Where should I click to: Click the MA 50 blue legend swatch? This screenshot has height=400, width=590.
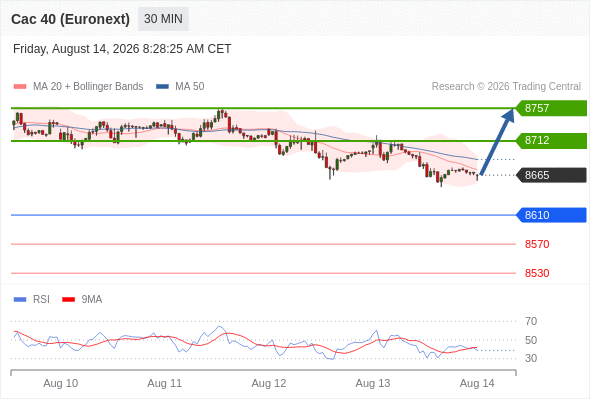162,87
